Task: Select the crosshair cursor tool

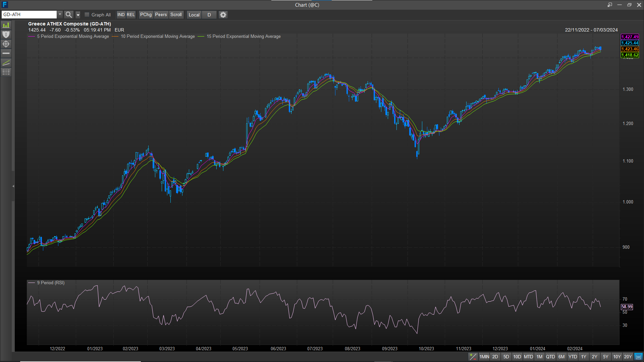Action: tap(6, 44)
